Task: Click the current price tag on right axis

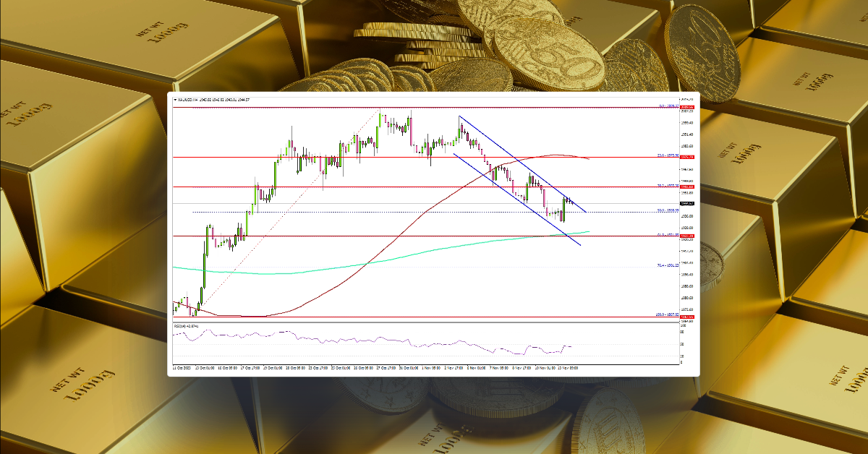Action: pyautogui.click(x=681, y=204)
